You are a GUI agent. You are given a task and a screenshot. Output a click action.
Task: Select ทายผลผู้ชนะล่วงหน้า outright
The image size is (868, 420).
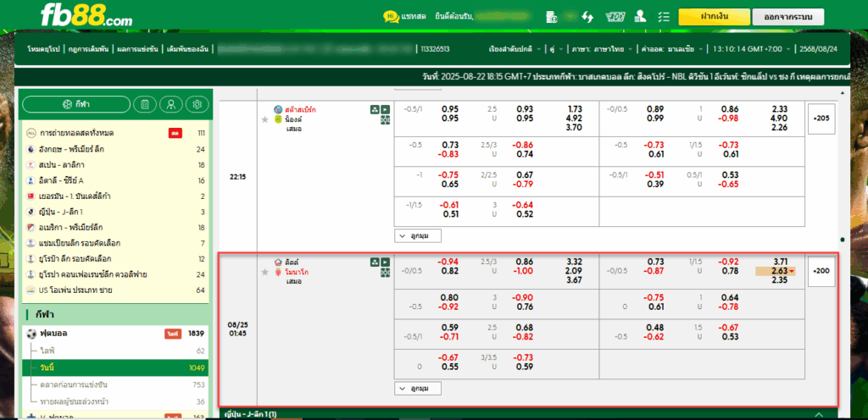pyautogui.click(x=116, y=401)
